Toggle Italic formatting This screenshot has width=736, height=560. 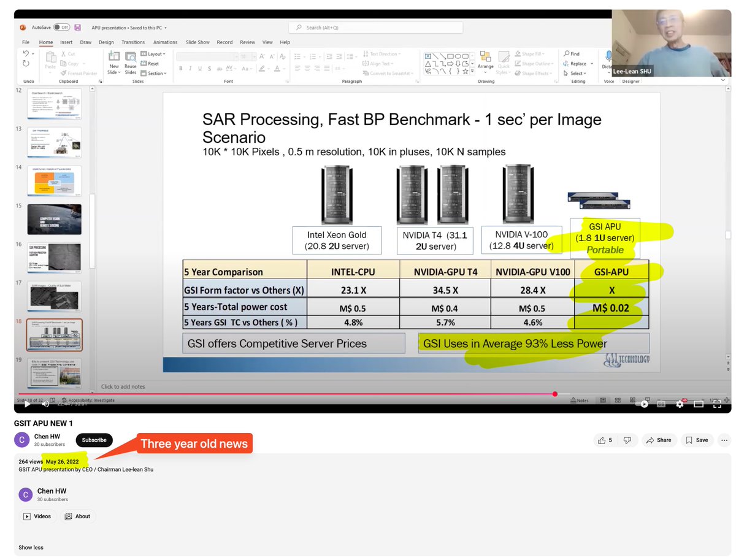click(191, 69)
